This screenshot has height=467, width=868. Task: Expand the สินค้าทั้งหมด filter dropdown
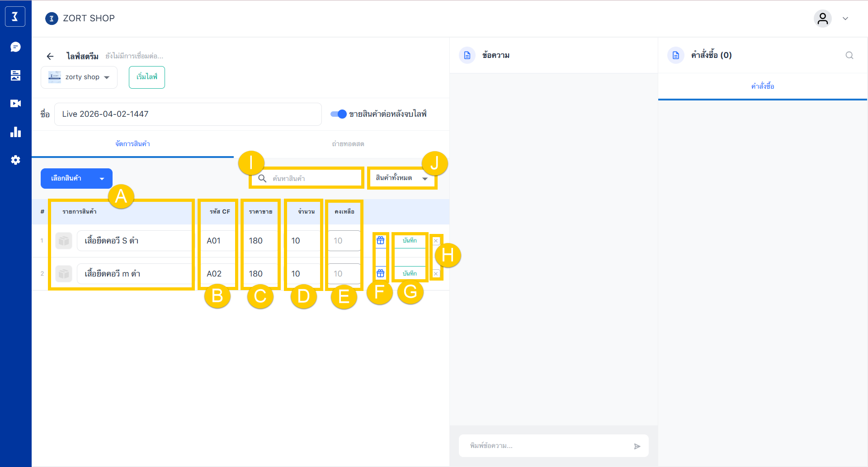coord(401,178)
